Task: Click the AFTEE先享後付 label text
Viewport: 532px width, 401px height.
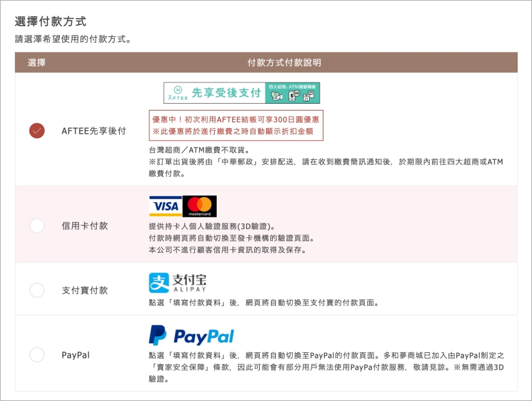Action: [x=94, y=131]
